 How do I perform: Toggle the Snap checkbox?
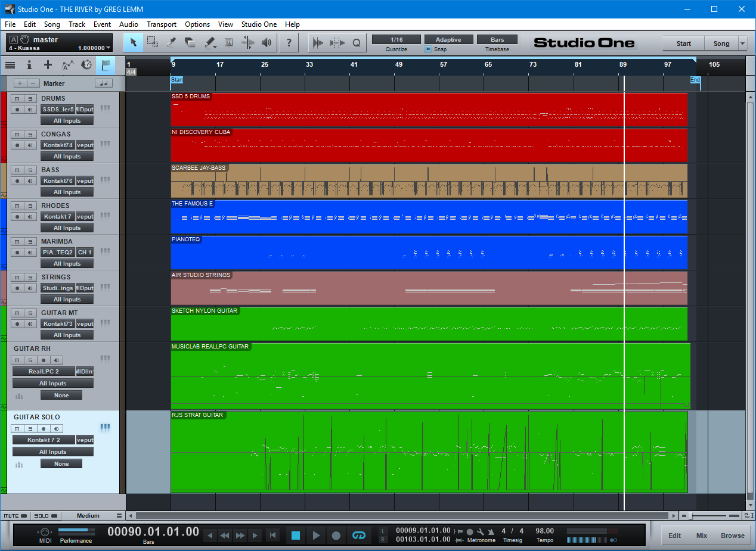click(x=428, y=49)
